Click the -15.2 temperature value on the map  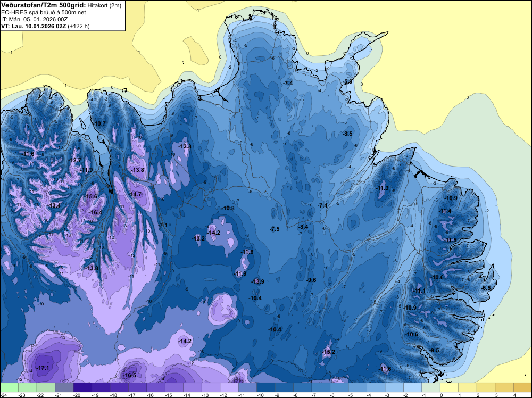tap(328, 352)
